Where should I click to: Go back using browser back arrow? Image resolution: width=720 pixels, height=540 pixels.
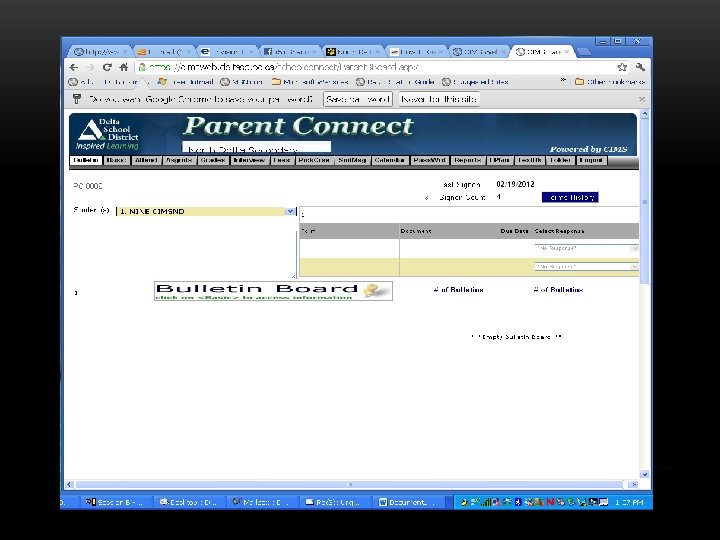click(x=74, y=68)
